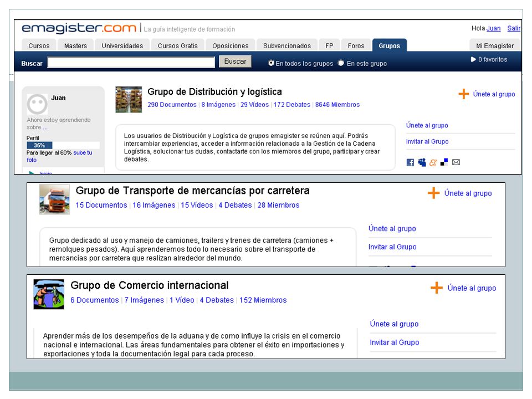This screenshot has height=399, width=532.
Task: Open 7 Imágenes link
Action: click(144, 300)
